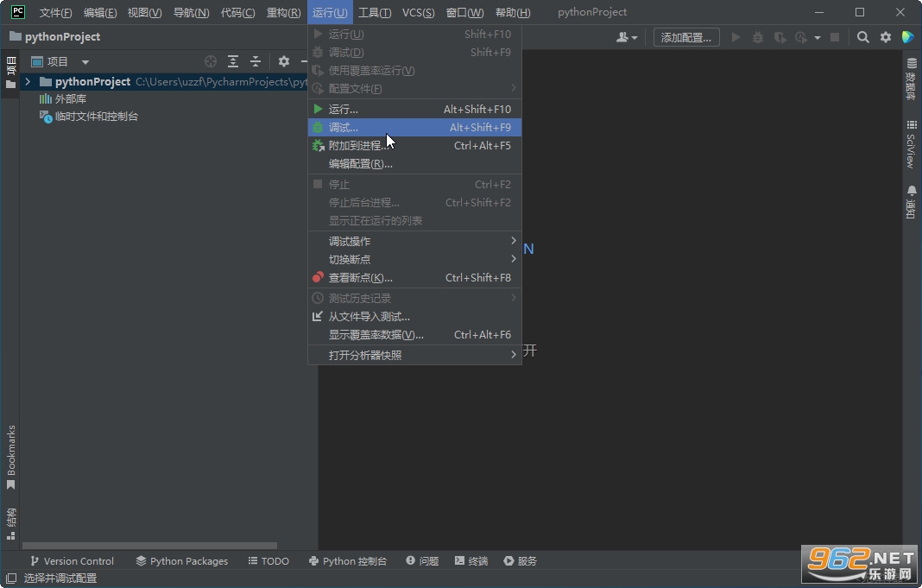Select 外部库 in project tree

[63, 98]
